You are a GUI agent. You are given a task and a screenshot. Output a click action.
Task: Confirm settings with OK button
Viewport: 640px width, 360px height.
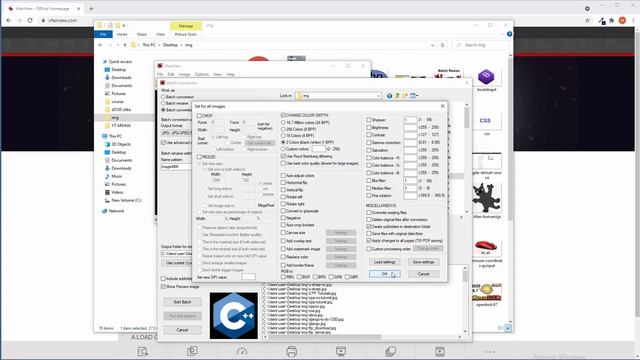[384, 274]
